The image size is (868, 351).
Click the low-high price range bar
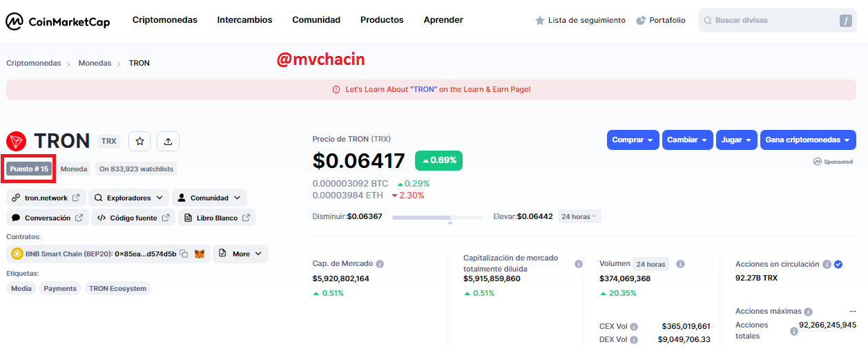438,217
